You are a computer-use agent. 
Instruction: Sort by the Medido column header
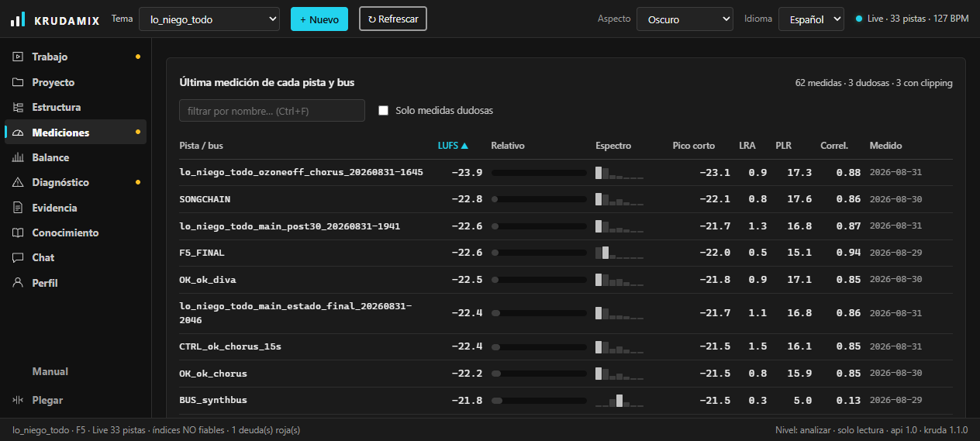[x=885, y=146]
